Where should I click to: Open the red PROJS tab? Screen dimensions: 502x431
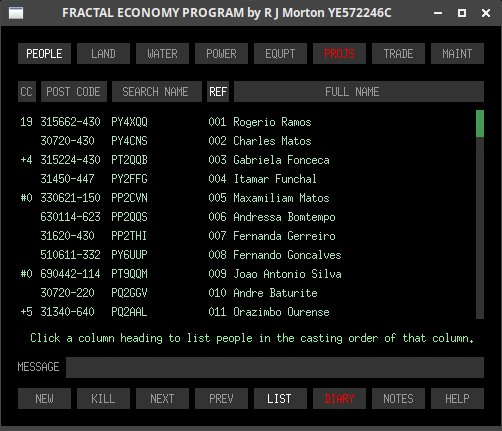click(339, 54)
